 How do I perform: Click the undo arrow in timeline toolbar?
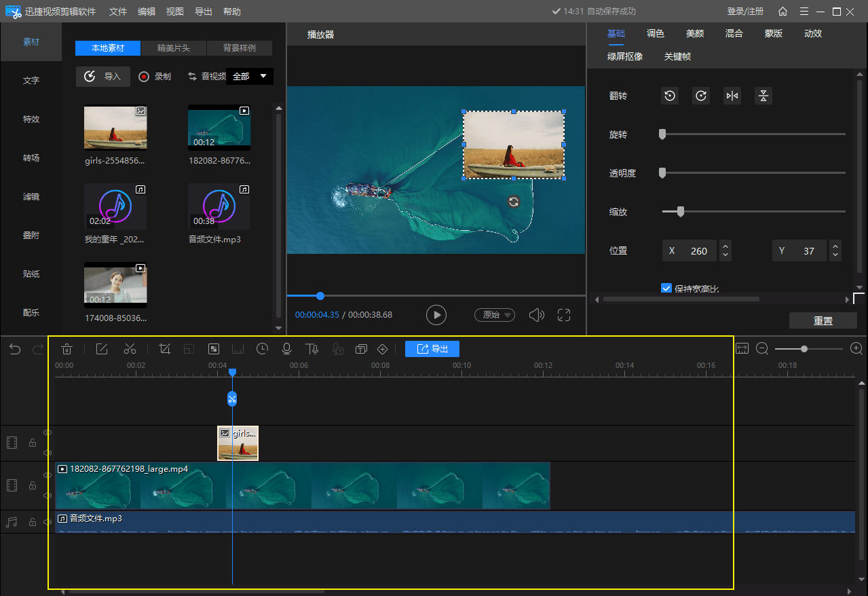pos(15,349)
